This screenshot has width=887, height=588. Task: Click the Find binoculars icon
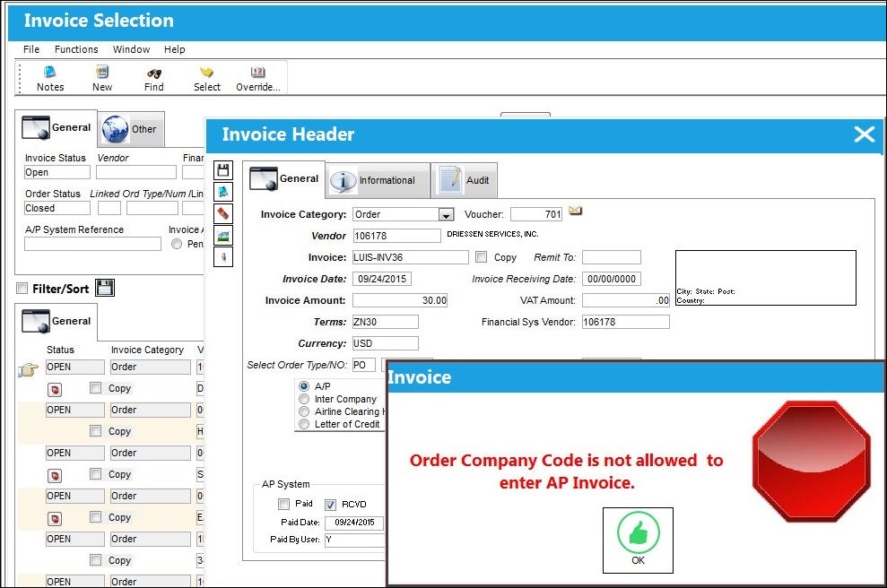[154, 78]
